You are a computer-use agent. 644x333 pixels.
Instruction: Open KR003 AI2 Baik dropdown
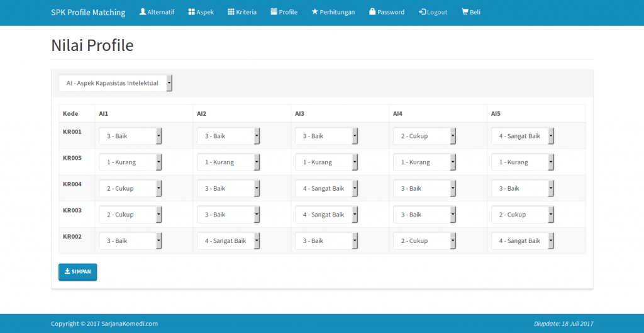[x=228, y=215]
